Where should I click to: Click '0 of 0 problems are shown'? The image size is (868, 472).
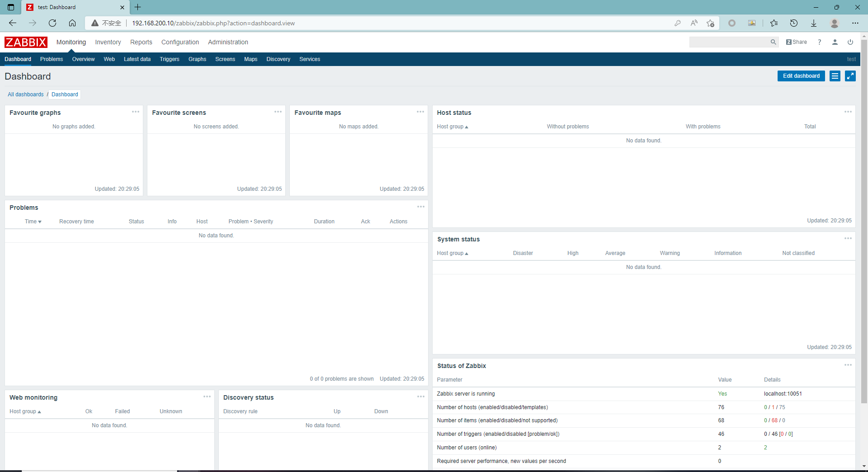pos(342,379)
